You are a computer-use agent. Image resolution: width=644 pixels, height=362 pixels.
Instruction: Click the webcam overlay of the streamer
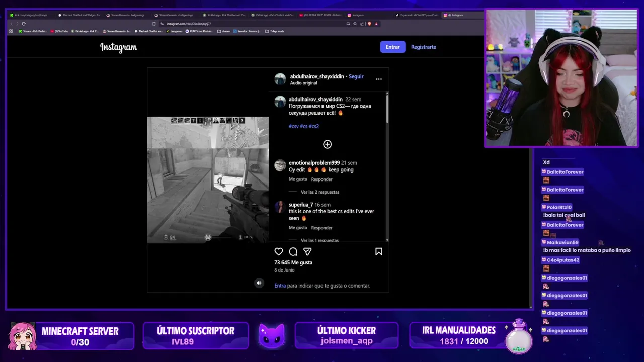[561, 78]
